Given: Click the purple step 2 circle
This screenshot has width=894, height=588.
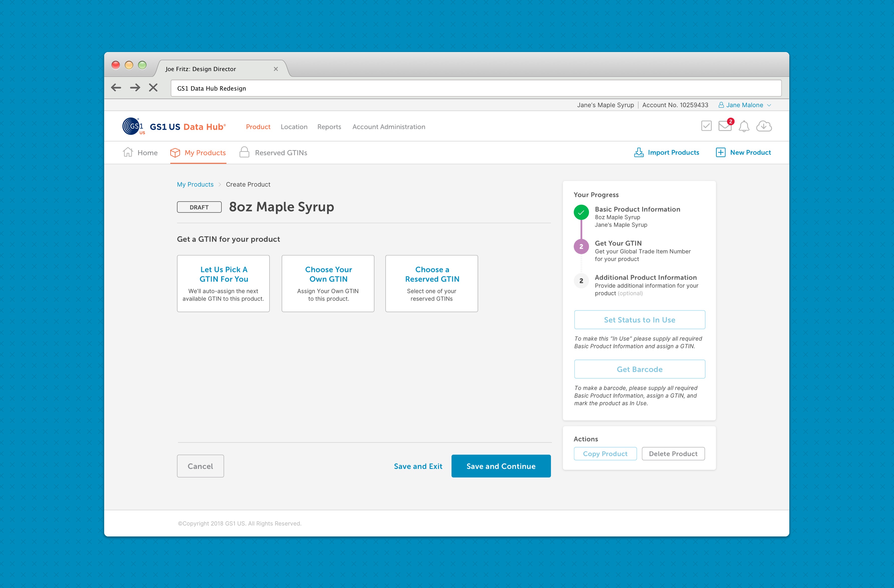Looking at the screenshot, I should click(581, 246).
